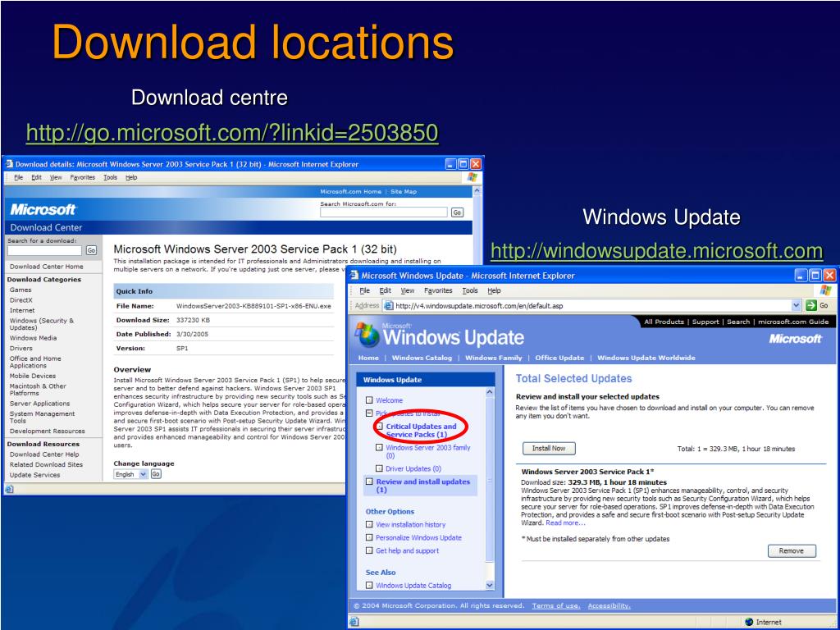
Task: Select Review and install updates (1)
Action: [x=422, y=486]
